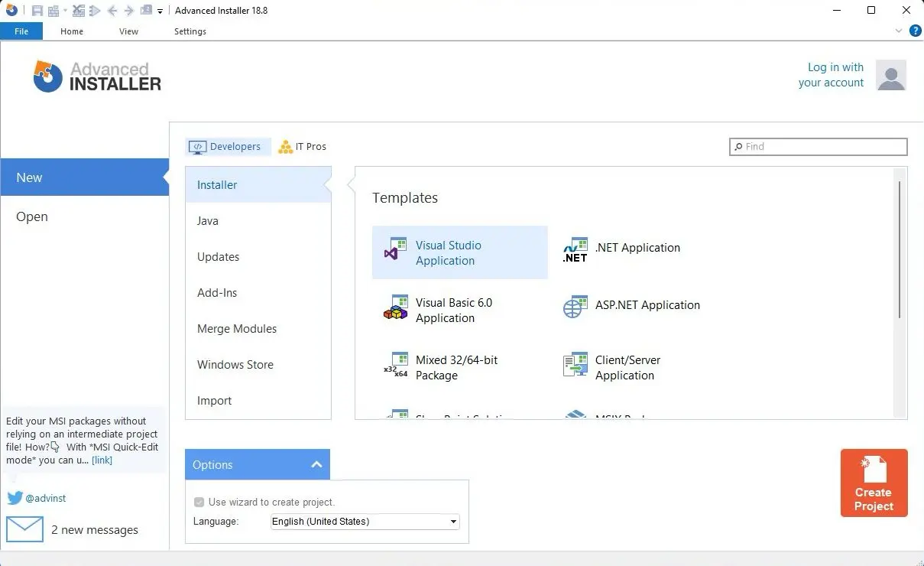Open Customize Quick Access Toolbar dropdown
Image resolution: width=924 pixels, height=566 pixels.
pos(160,11)
